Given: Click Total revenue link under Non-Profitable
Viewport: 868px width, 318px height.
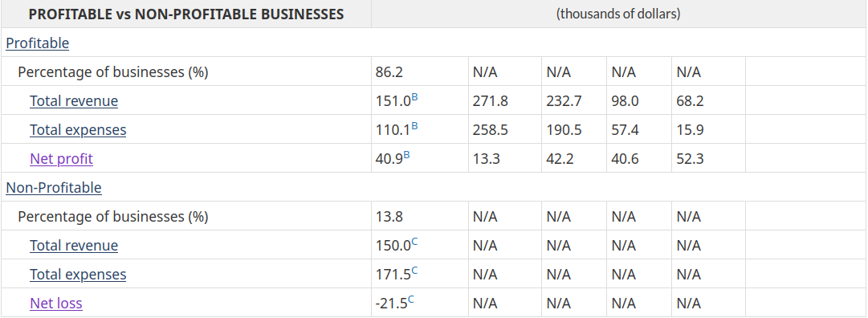Looking at the screenshot, I should 74,245.
